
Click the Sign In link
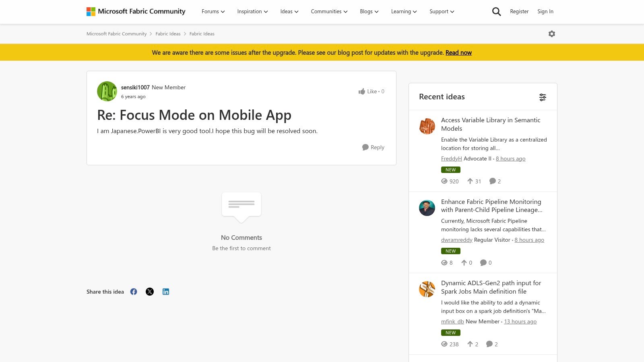pyautogui.click(x=545, y=12)
